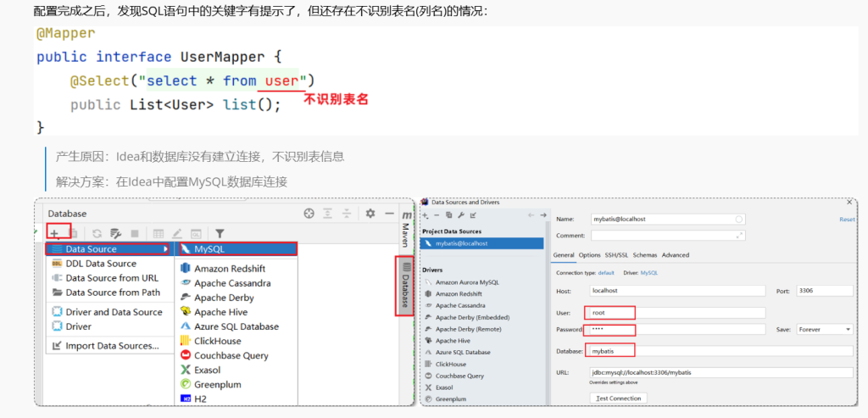Screen dimensions: 868x418
Task: Click the plus icon in Database panel toolbar
Action: tap(53, 233)
